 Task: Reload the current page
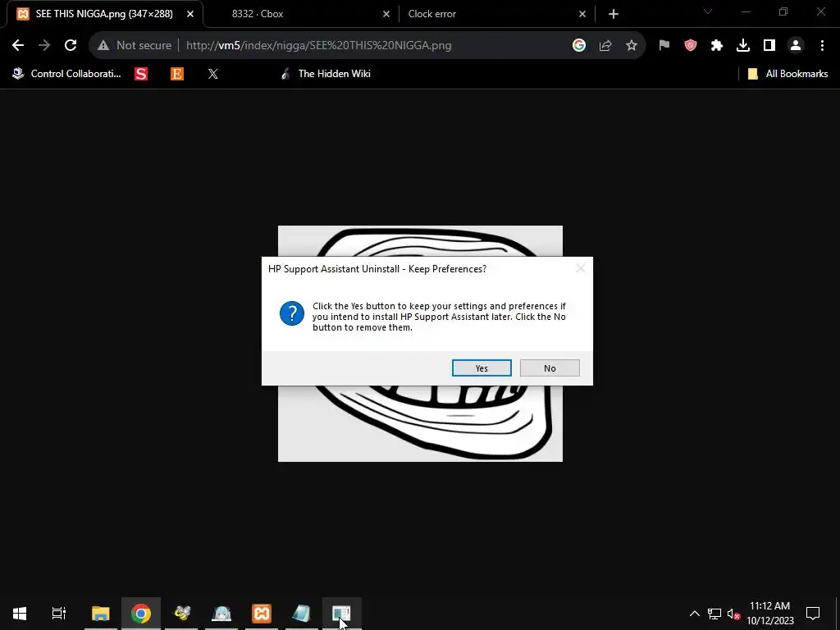click(x=71, y=46)
